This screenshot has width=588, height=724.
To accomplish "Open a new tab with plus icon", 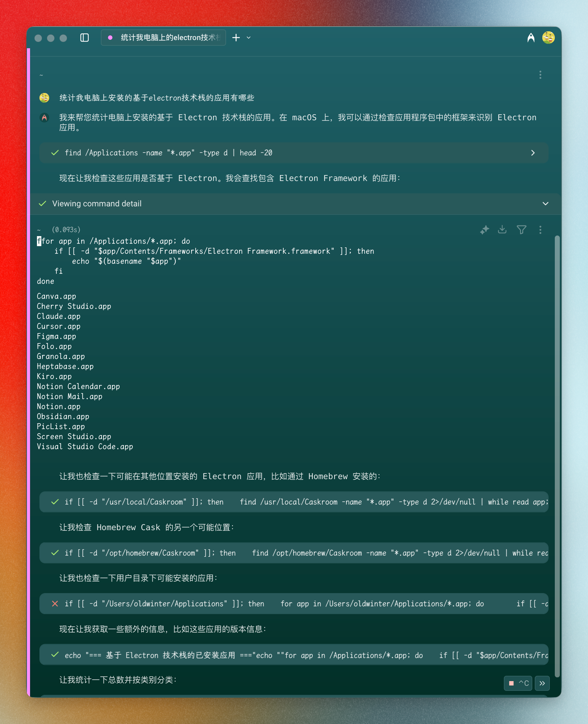I will (236, 38).
